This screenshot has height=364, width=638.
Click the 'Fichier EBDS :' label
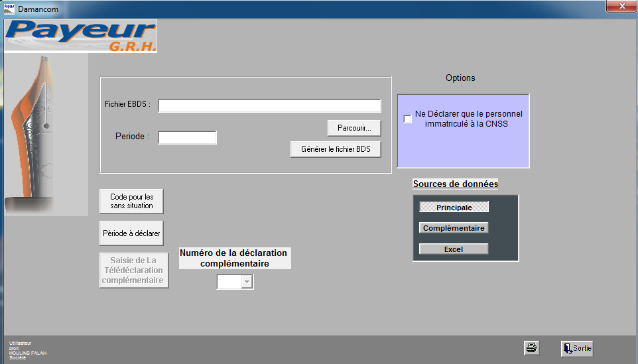pyautogui.click(x=127, y=104)
